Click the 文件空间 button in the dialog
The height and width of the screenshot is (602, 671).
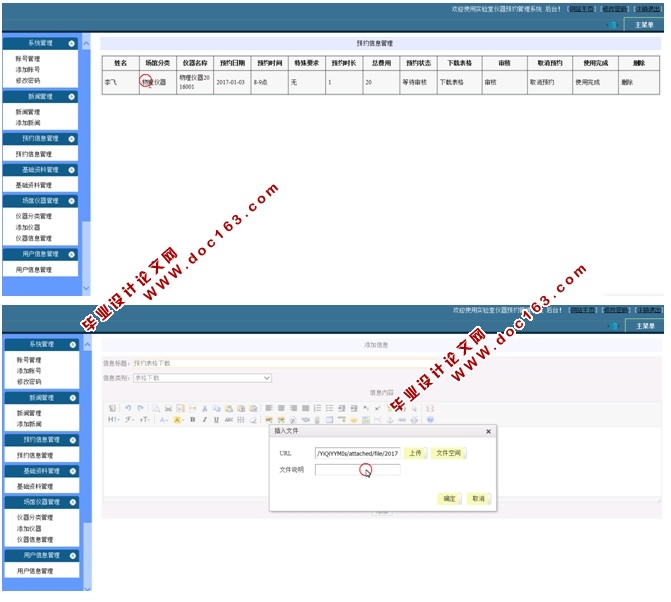point(448,453)
